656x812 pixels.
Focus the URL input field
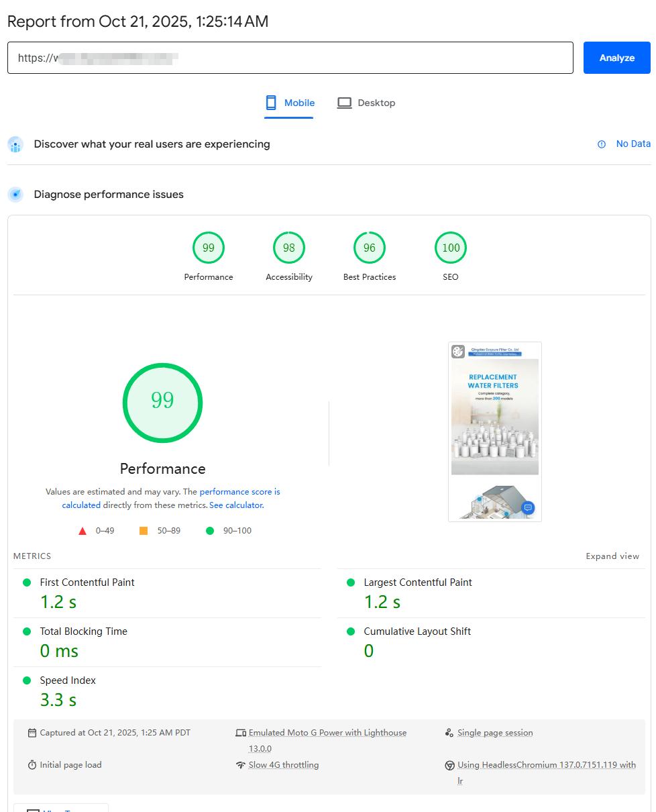tap(290, 58)
